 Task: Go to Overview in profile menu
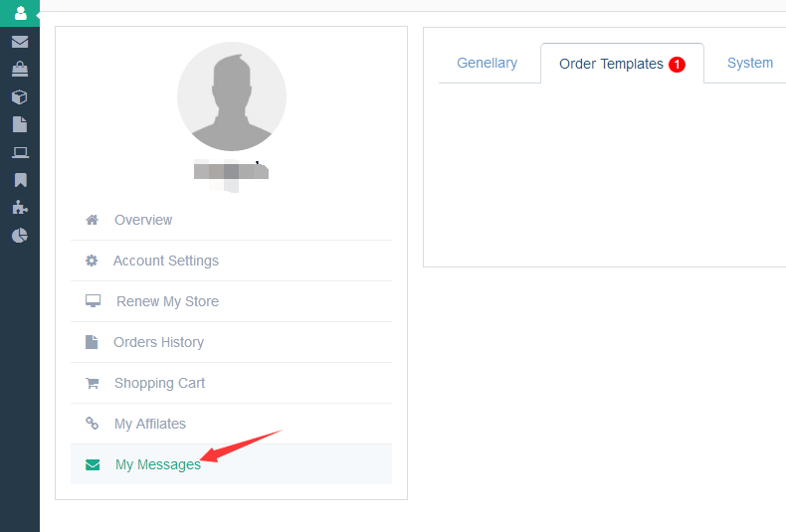tap(143, 220)
